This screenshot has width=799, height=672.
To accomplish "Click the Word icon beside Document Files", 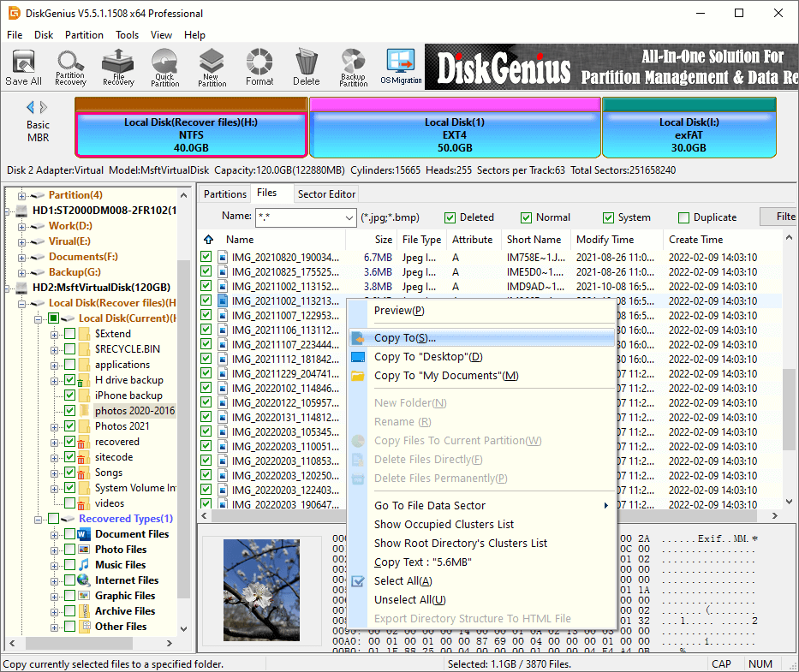I will click(84, 534).
